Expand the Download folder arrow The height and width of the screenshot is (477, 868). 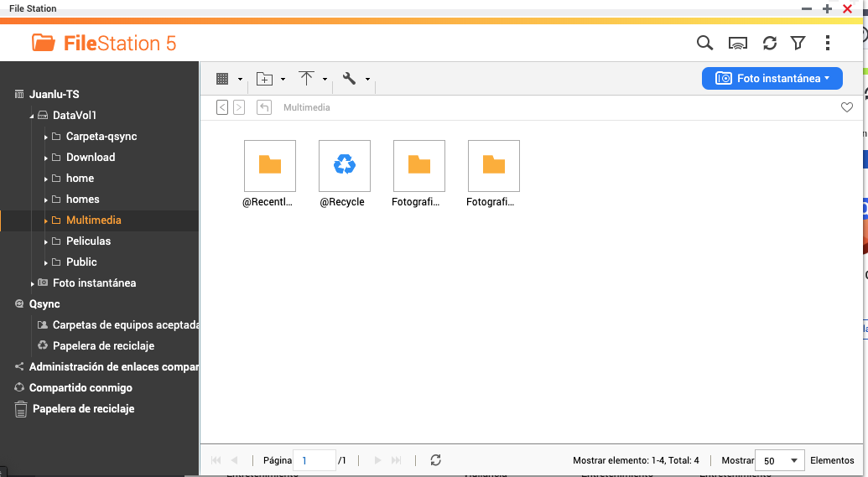tap(45, 158)
